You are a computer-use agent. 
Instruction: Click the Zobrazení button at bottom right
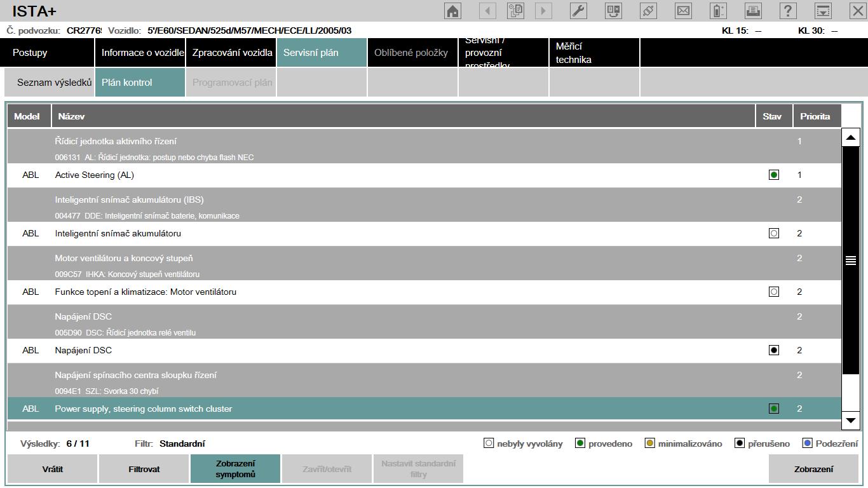[813, 469]
